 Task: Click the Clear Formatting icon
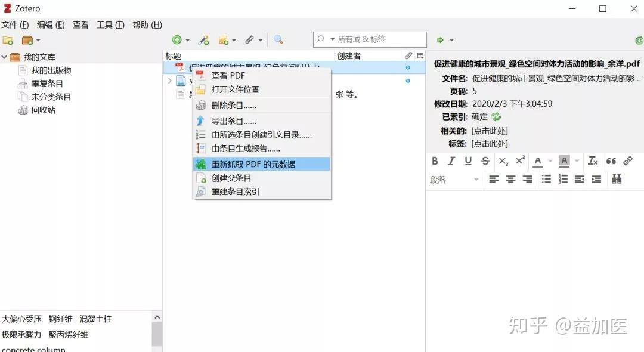pos(593,161)
